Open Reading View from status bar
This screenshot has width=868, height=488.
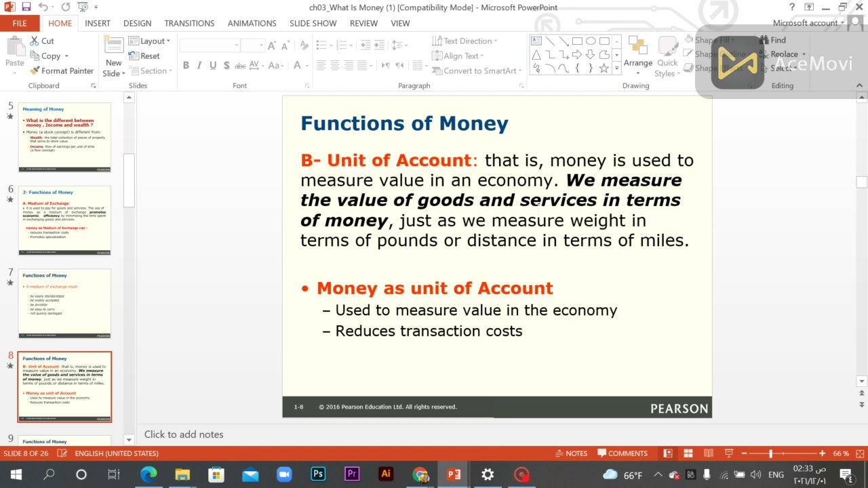[x=708, y=453]
